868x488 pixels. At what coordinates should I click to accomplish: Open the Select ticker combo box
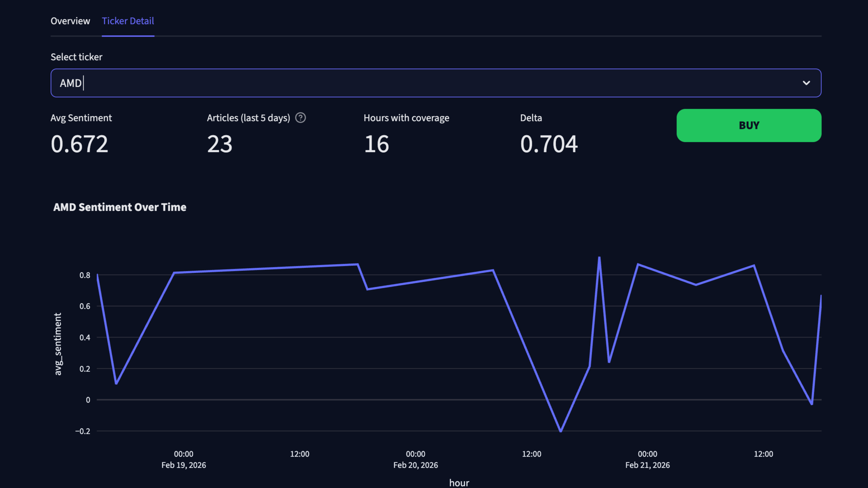pyautogui.click(x=433, y=83)
